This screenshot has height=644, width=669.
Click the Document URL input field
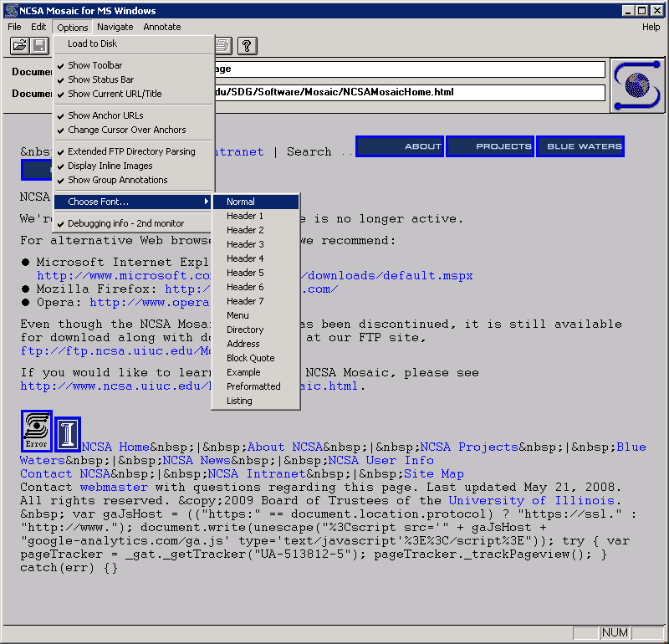point(410,93)
